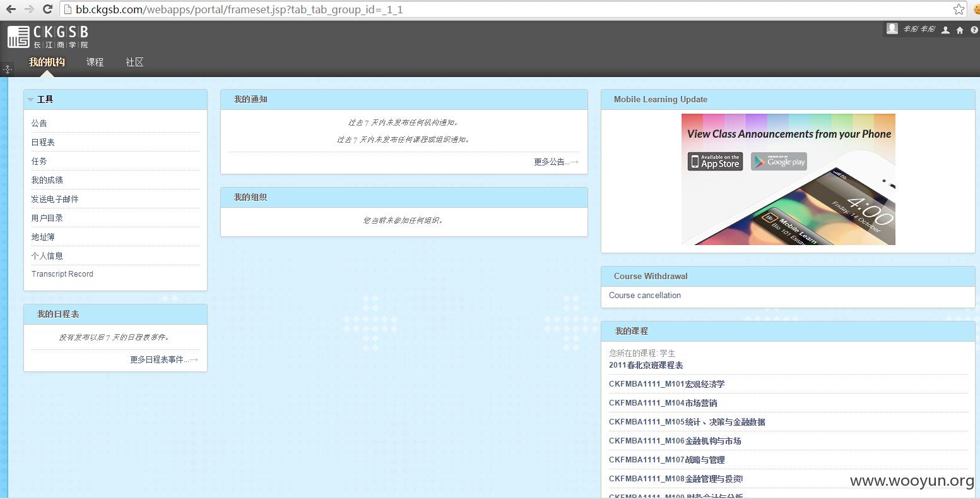
Task: Tap the App Store badge
Action: (x=715, y=161)
